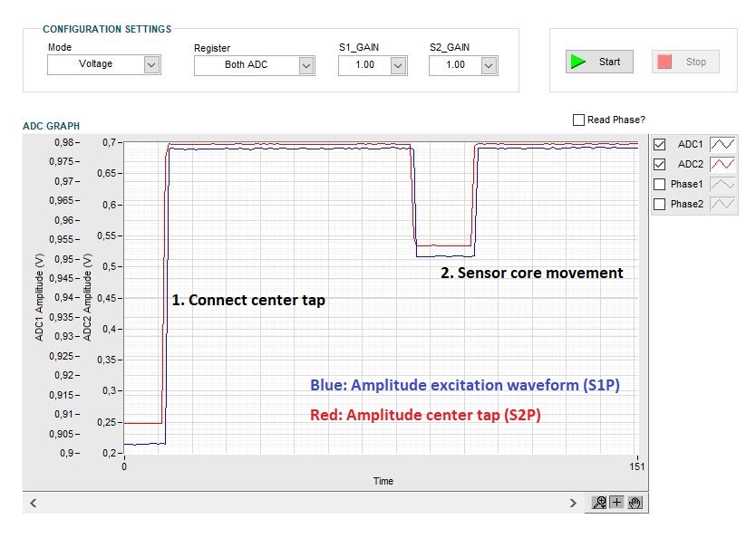Click the graph scrollbar right arrow
Viewport: 756px width, 538px height.
(x=573, y=504)
